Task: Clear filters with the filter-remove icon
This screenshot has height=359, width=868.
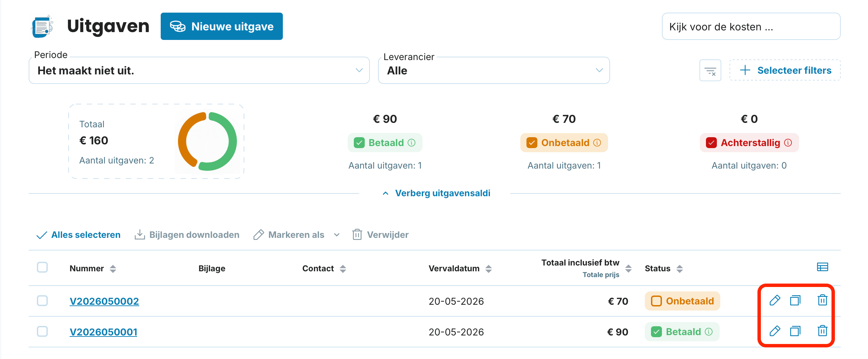Action: tap(710, 70)
